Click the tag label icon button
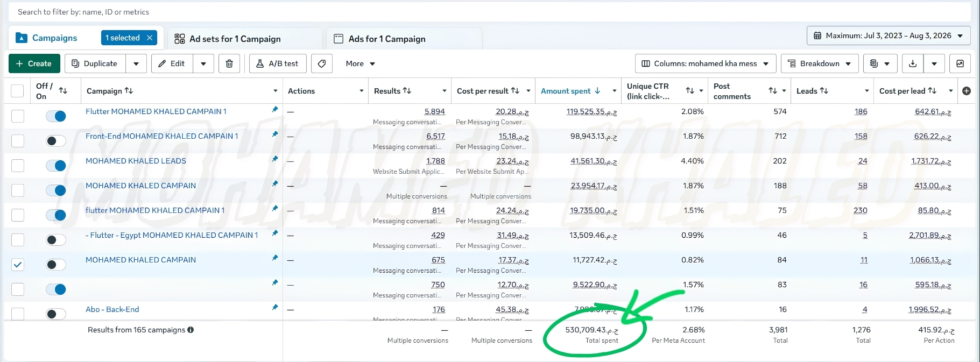This screenshot has height=362, width=980. [322, 63]
